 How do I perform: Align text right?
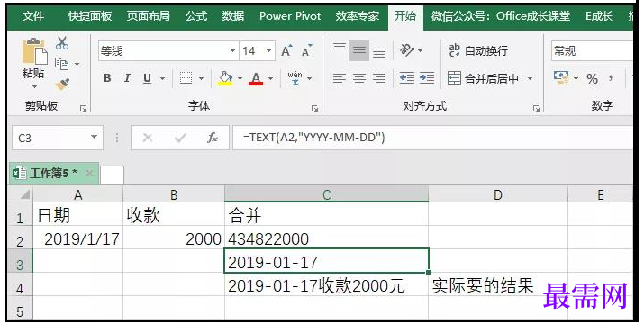[379, 78]
